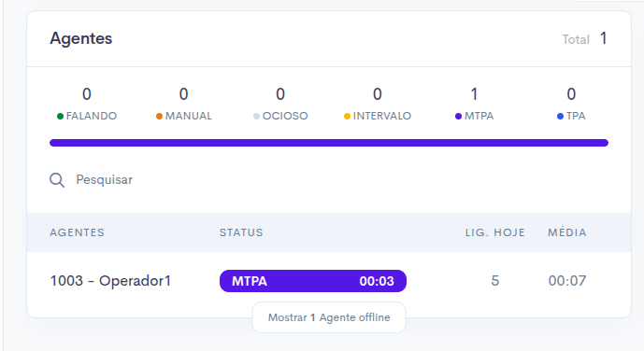Sort by the STATUS column header
The image size is (644, 351).
pyautogui.click(x=241, y=232)
